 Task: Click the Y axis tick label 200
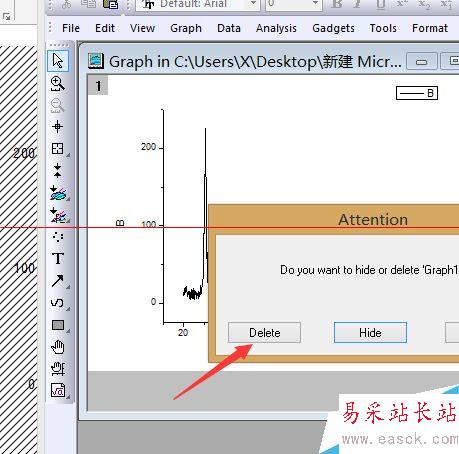(x=148, y=147)
